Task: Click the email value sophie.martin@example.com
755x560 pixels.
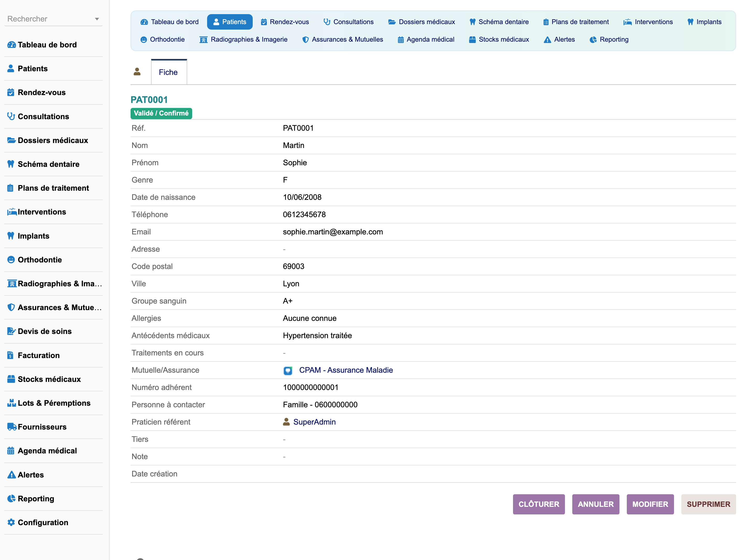Action: [x=333, y=232]
